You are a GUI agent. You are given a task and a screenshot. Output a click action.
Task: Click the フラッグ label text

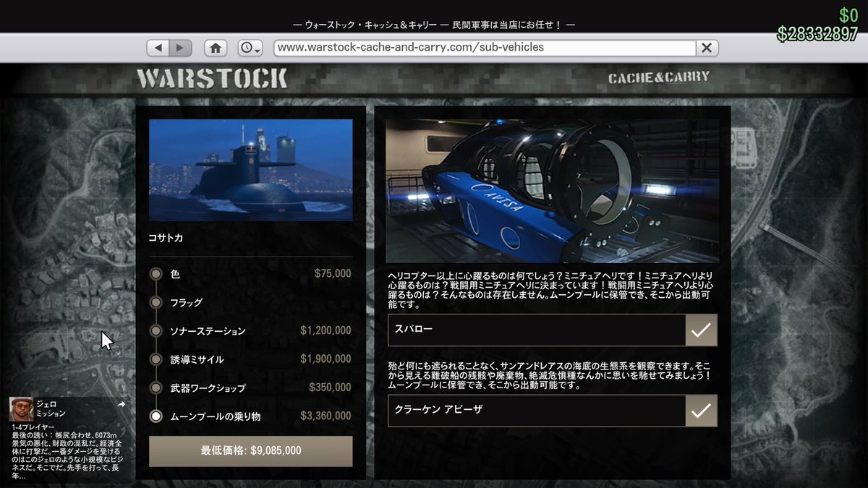pyautogui.click(x=187, y=303)
